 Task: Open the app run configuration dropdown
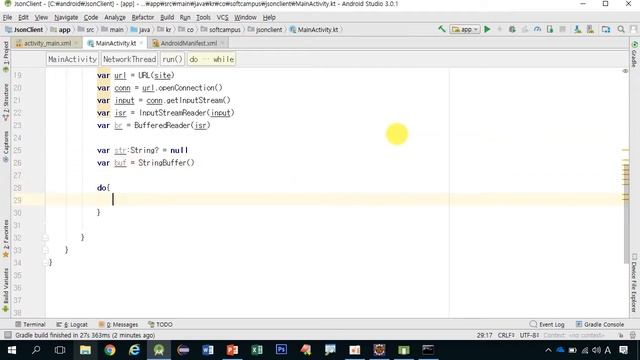tap(465, 29)
